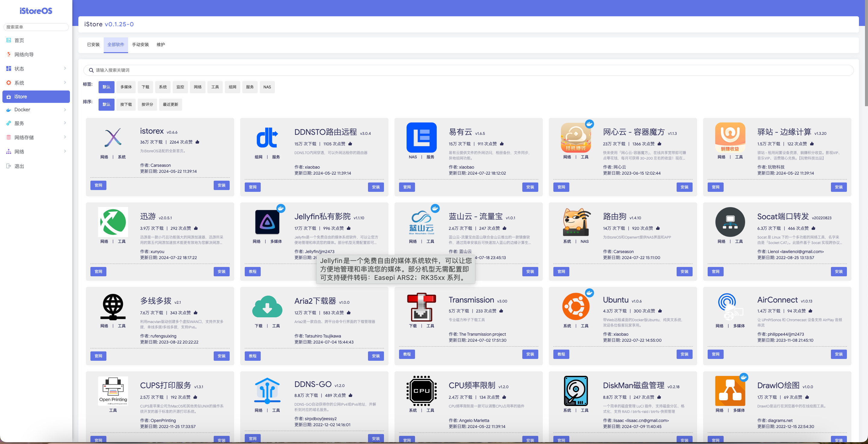
Task: Install the 易有云 app
Action: tap(530, 187)
